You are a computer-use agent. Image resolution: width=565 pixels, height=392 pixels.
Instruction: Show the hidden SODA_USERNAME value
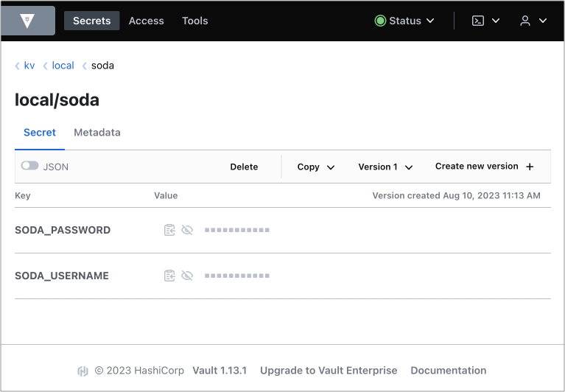(187, 276)
